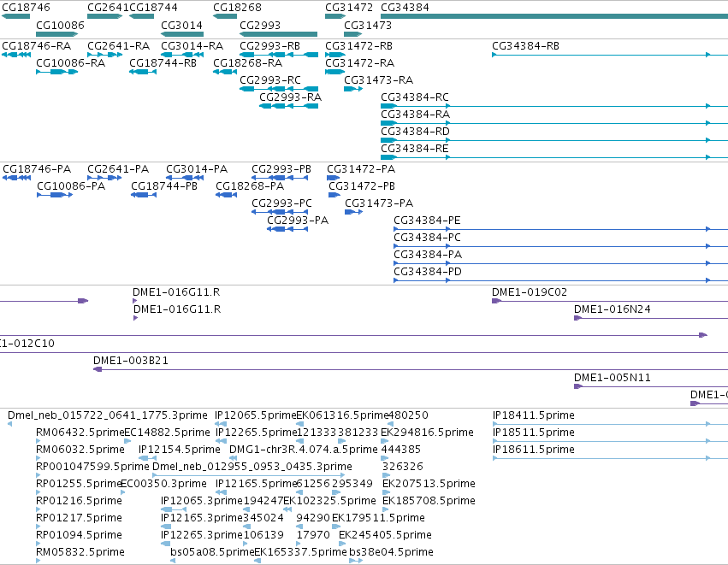Select EST label EK102325.5prime
728x565 pixels.
[x=329, y=502]
